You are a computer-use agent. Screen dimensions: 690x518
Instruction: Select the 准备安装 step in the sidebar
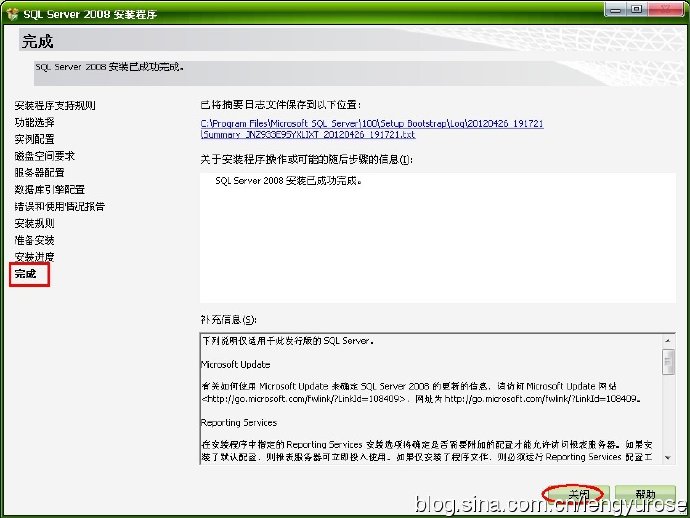pos(34,240)
